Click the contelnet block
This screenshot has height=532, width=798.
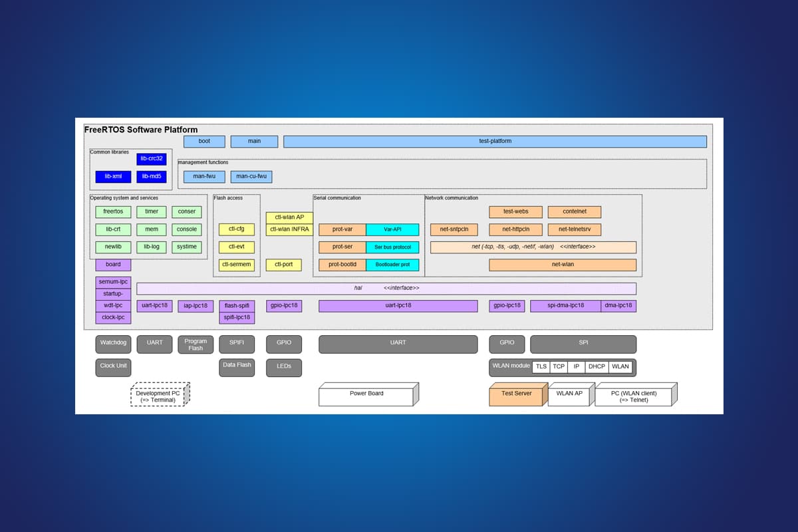(x=575, y=212)
